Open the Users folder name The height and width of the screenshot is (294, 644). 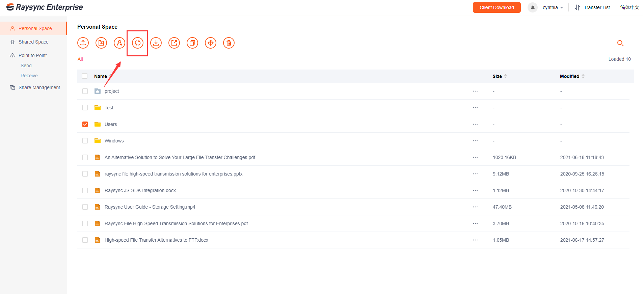(111, 124)
